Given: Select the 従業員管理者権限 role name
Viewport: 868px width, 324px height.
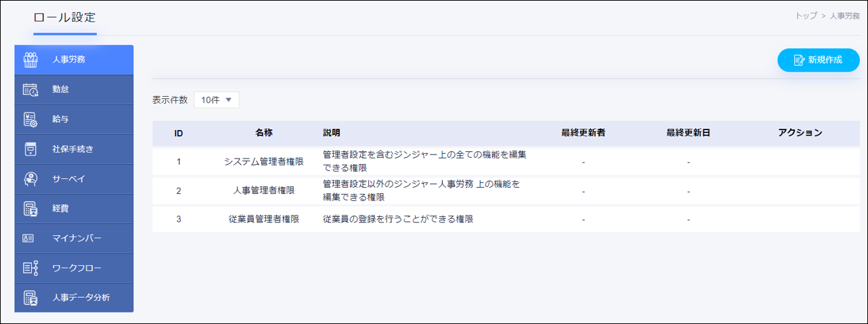Looking at the screenshot, I should pos(264,220).
